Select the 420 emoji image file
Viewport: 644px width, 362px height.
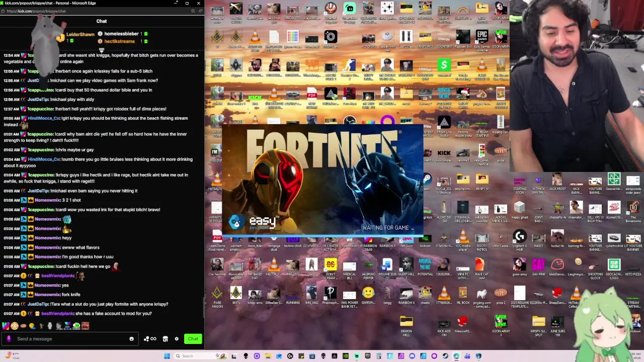[x=614, y=211]
